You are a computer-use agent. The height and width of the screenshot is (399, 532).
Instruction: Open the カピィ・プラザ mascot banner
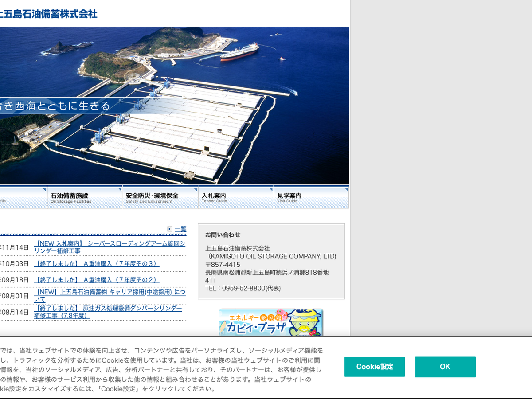coord(271,322)
